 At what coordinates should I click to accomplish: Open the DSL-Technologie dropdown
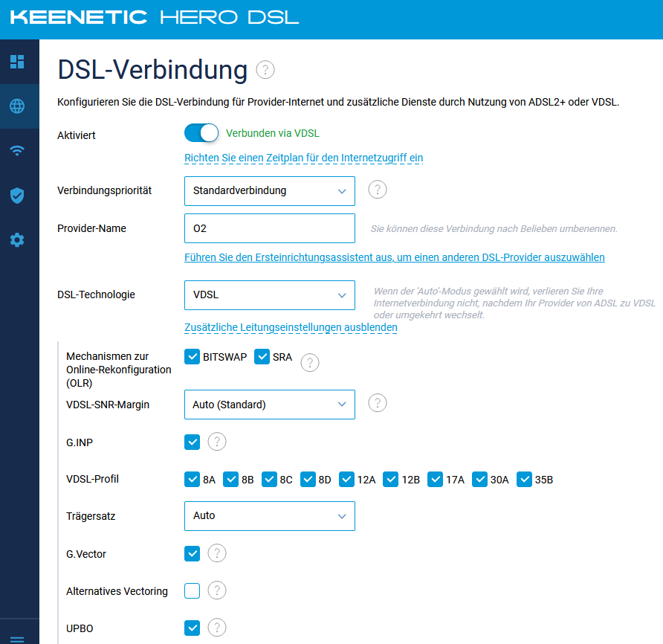(x=270, y=295)
